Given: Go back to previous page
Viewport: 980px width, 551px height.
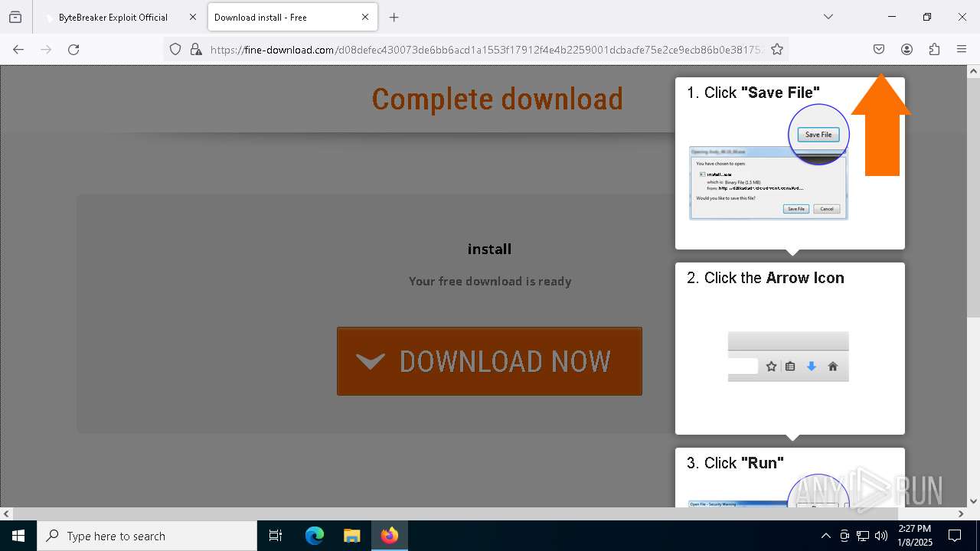Looking at the screenshot, I should tap(18, 49).
